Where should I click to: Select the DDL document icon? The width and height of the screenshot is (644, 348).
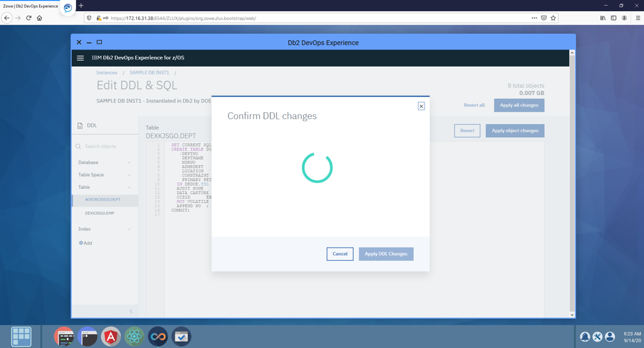coord(80,125)
